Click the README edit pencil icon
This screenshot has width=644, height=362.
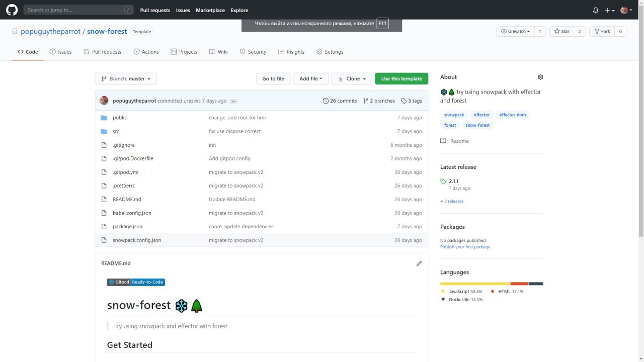pyautogui.click(x=419, y=263)
